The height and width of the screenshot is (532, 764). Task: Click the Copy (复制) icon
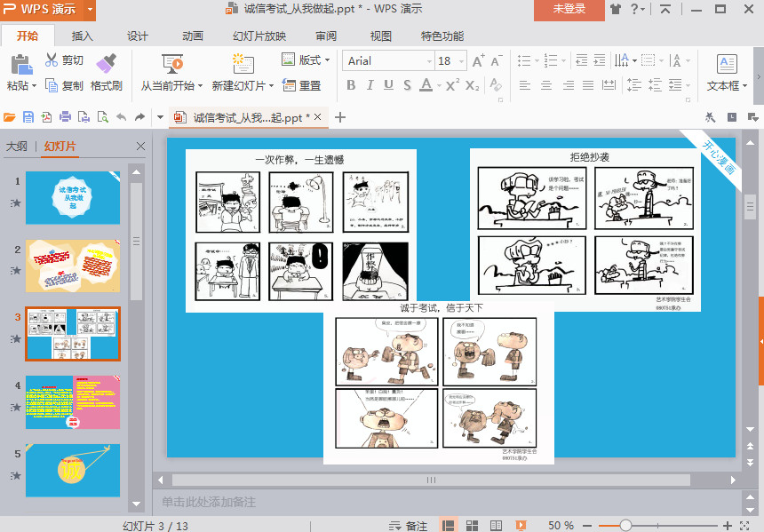[52, 86]
